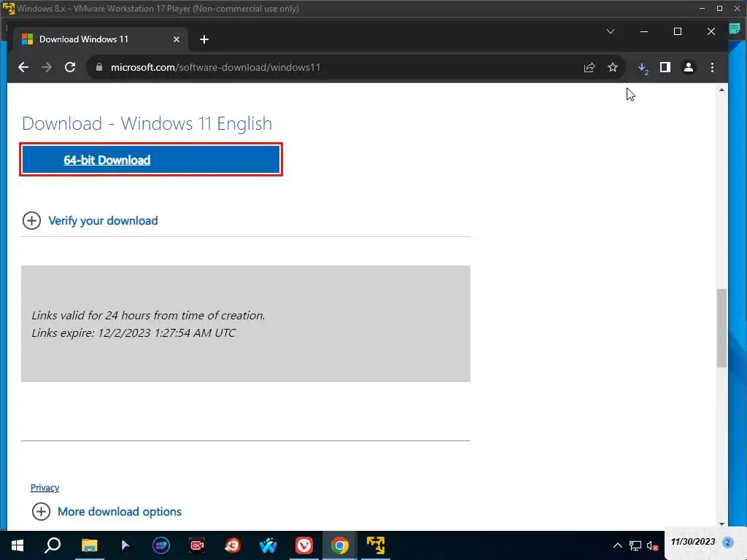Image resolution: width=747 pixels, height=560 pixels.
Task: Expand More download options
Action: 41,511
